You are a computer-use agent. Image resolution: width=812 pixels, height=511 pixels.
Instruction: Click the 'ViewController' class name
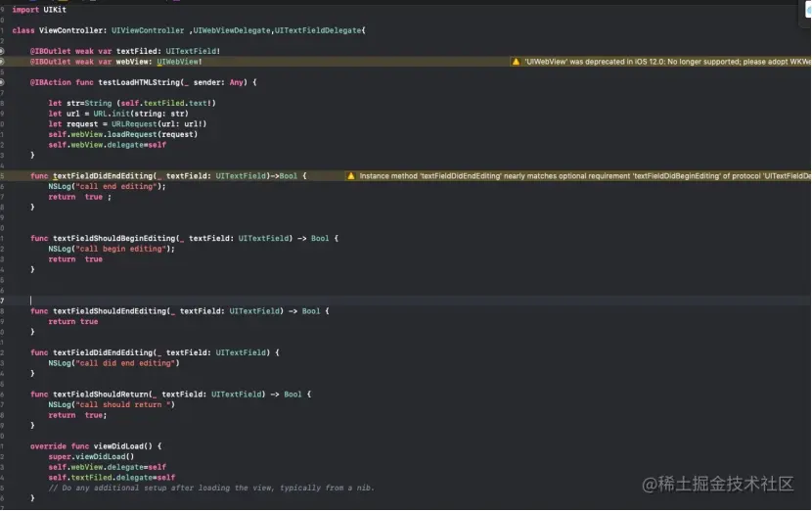(72, 30)
